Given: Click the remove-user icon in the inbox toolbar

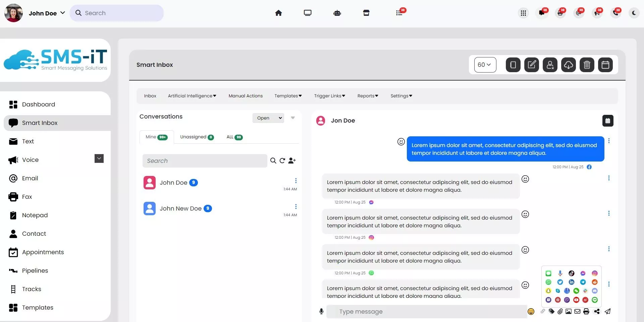Looking at the screenshot, I should pyautogui.click(x=550, y=65).
